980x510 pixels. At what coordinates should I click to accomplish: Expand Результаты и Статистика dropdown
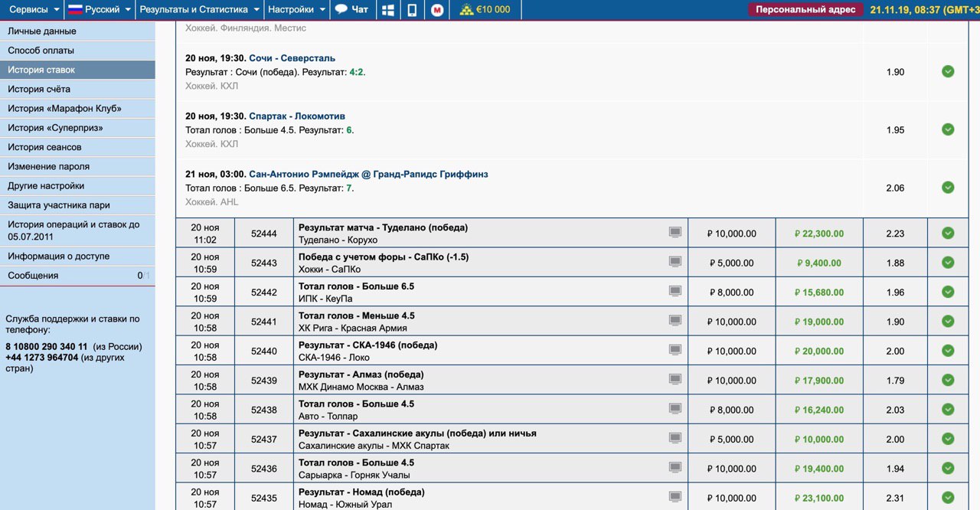(x=201, y=10)
